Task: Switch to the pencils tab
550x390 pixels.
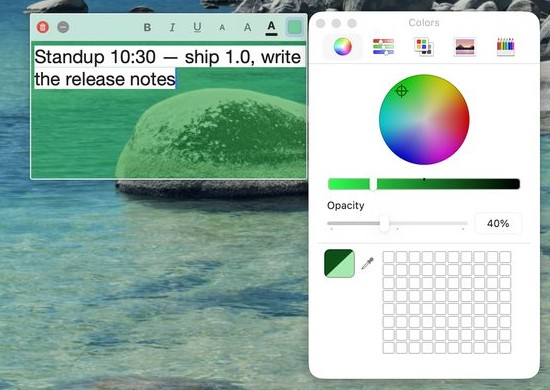Action: tap(505, 46)
